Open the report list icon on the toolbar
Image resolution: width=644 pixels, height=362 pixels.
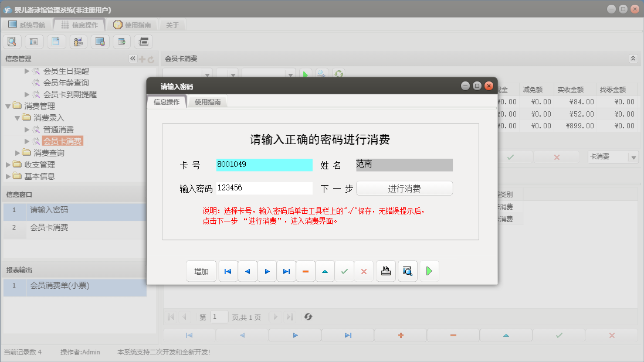[33, 41]
